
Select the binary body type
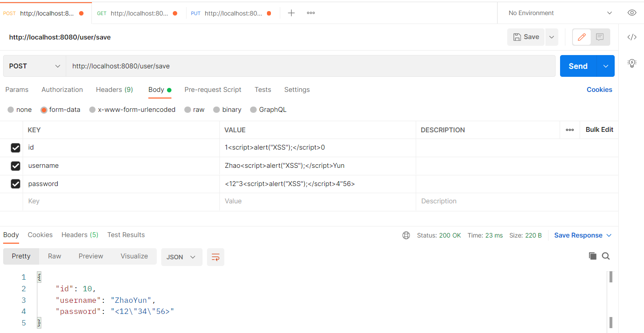tap(227, 110)
